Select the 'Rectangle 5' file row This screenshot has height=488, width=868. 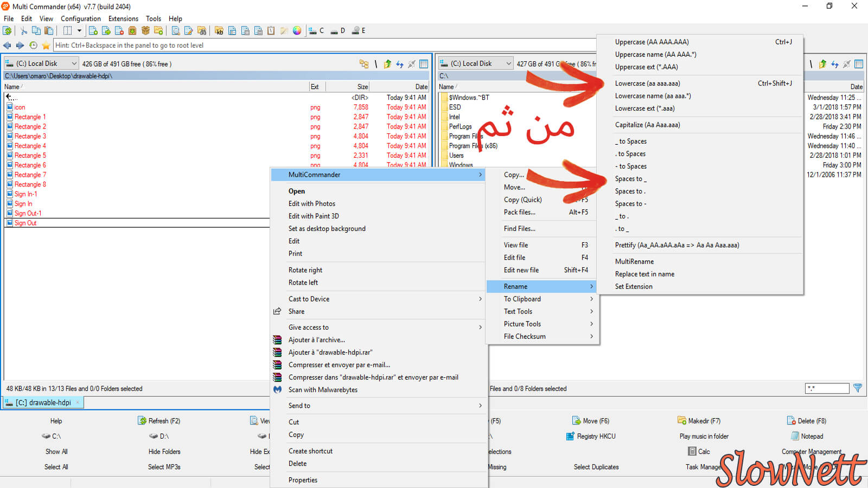216,156
